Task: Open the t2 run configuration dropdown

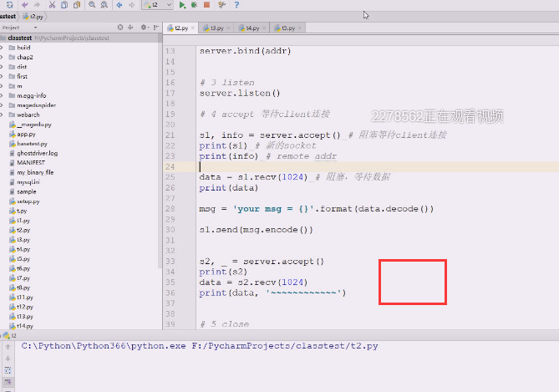Action: [x=158, y=5]
